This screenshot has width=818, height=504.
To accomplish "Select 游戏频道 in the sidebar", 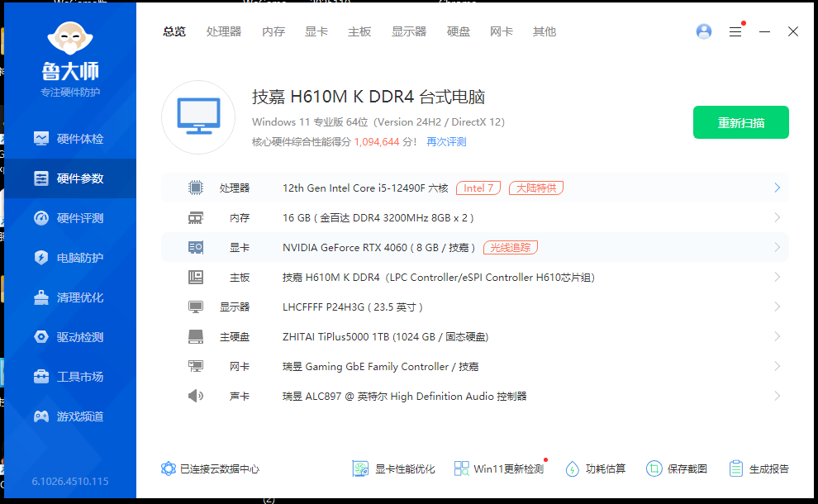I will tap(70, 416).
